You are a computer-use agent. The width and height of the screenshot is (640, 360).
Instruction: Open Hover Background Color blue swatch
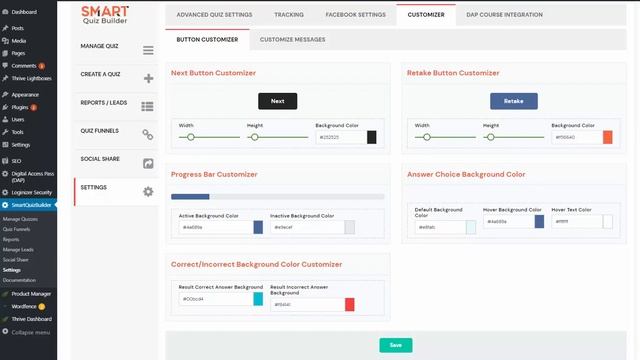pos(540,222)
